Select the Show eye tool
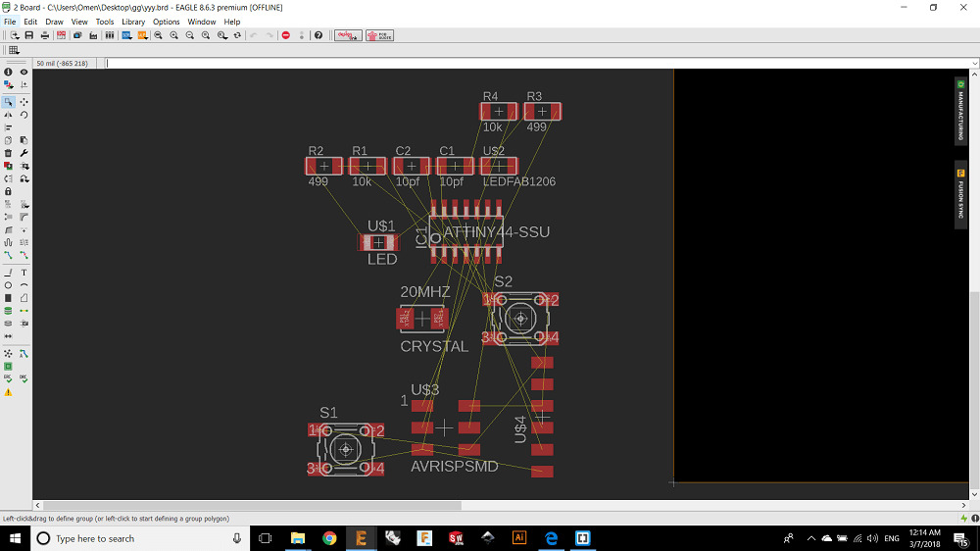The width and height of the screenshot is (980, 551). coord(24,72)
